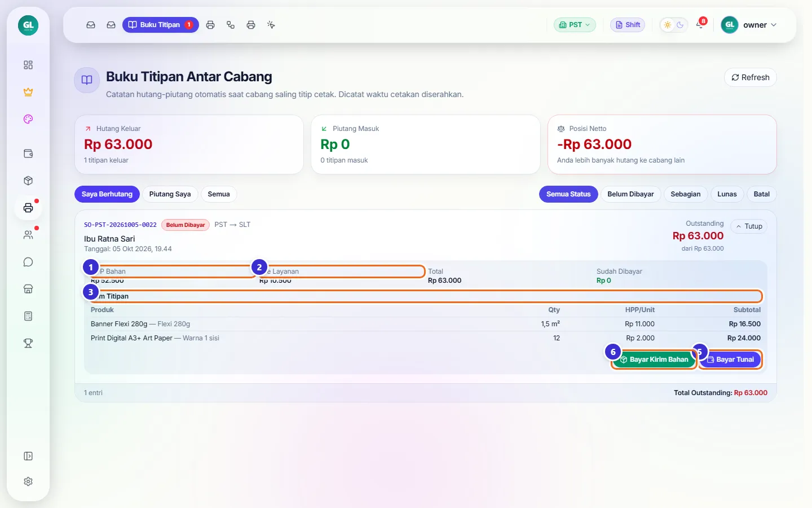Click Bayar Tunai button
Image resolution: width=812 pixels, height=508 pixels.
[730, 360]
